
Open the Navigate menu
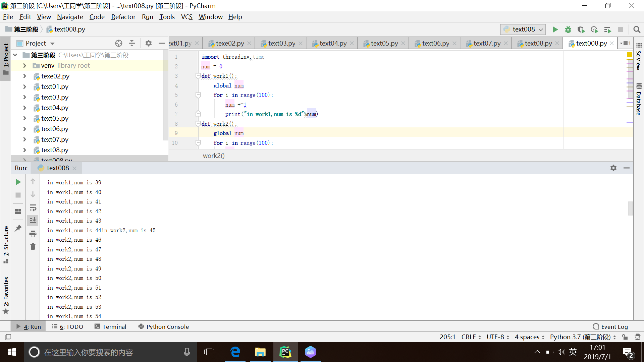70,17
